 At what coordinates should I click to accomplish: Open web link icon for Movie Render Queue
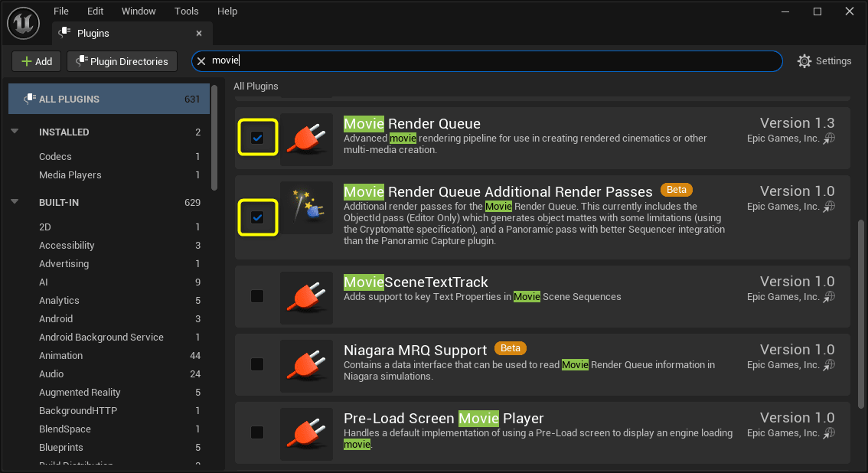(x=829, y=139)
